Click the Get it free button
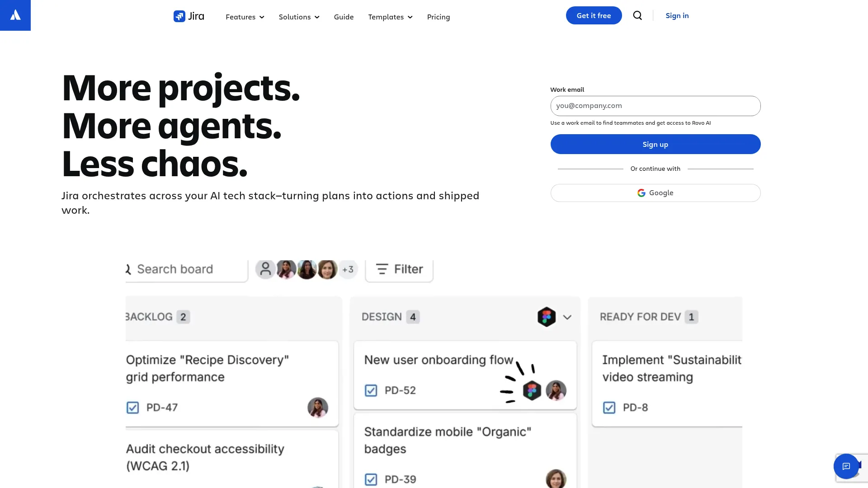868x488 pixels. coord(594,15)
